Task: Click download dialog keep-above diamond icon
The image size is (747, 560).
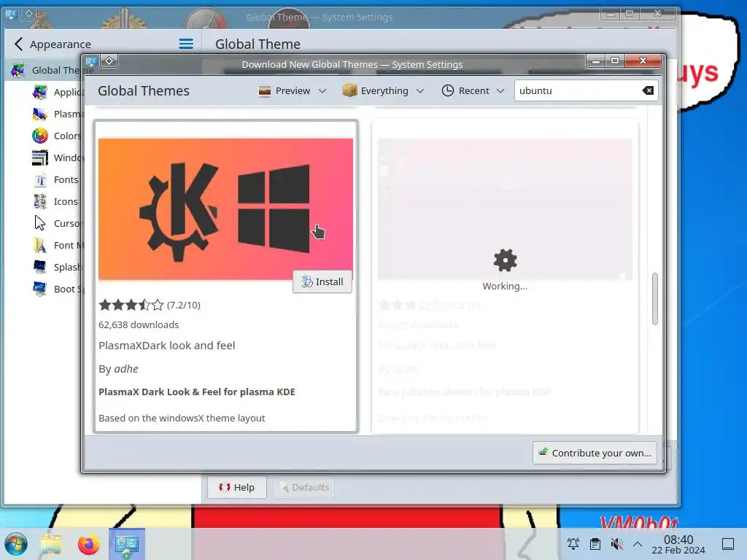Action: [x=109, y=61]
